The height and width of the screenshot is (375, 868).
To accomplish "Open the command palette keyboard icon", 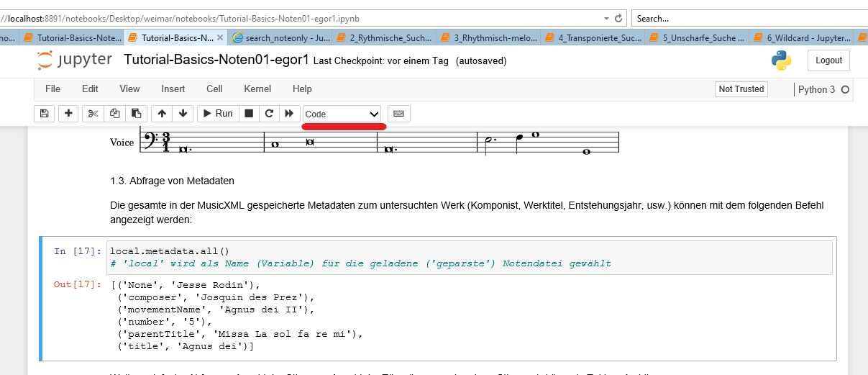I will pyautogui.click(x=399, y=114).
